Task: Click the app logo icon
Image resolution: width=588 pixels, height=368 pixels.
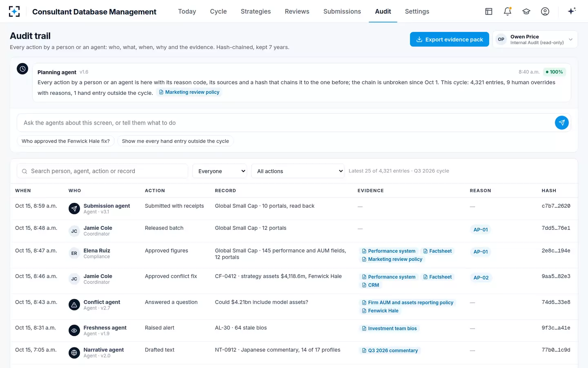Action: point(14,11)
